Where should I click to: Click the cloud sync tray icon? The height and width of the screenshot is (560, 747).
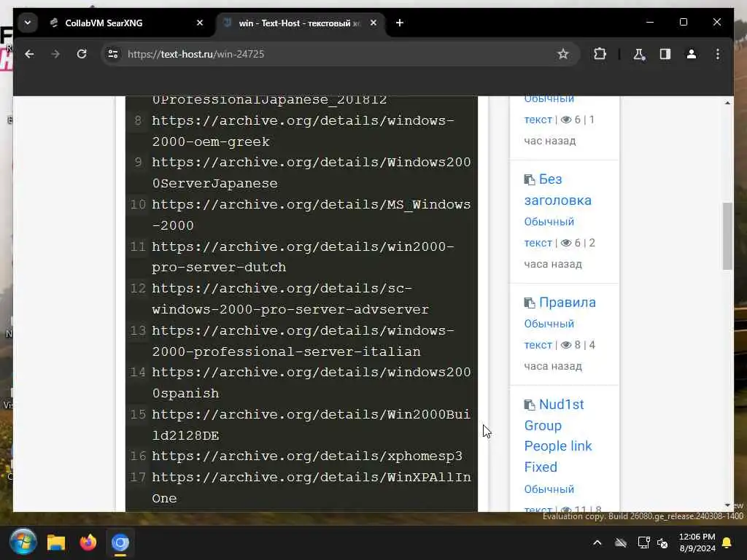620,542
